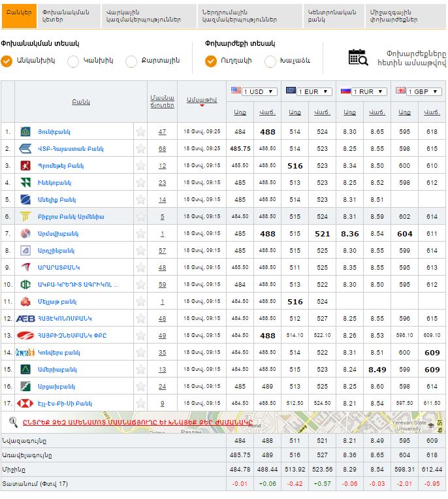This screenshot has width=448, height=499.
Task: Select the Կանխիկ radio option
Action: pyautogui.click(x=73, y=61)
